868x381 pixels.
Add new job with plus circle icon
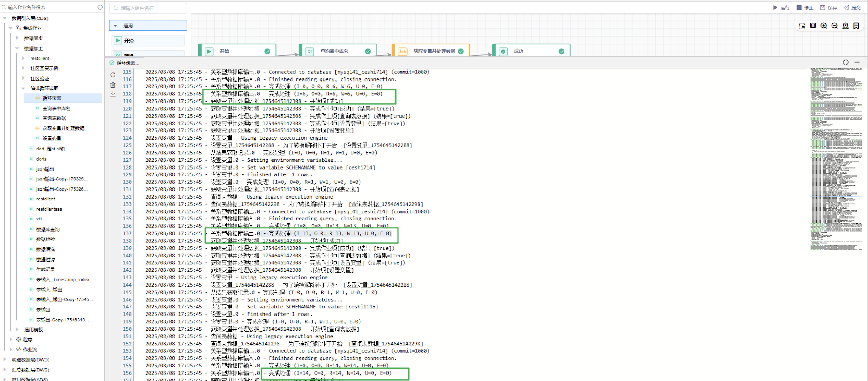pos(100,7)
